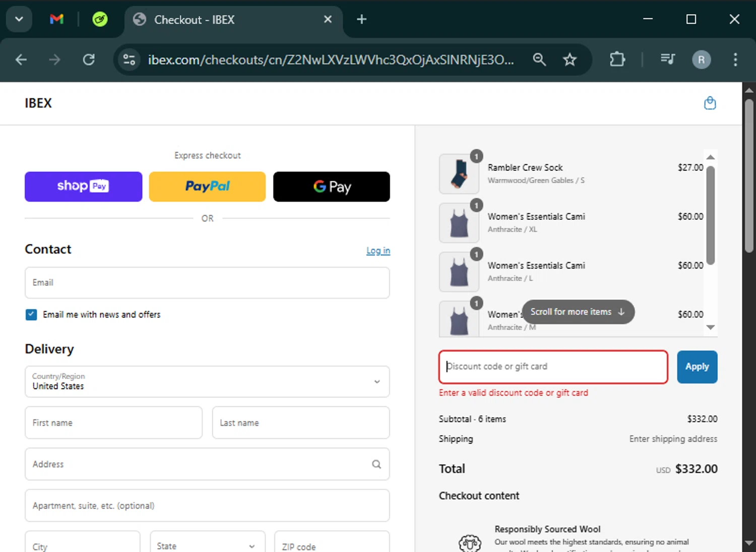Focus the Last name field
The height and width of the screenshot is (552, 756).
(x=301, y=423)
